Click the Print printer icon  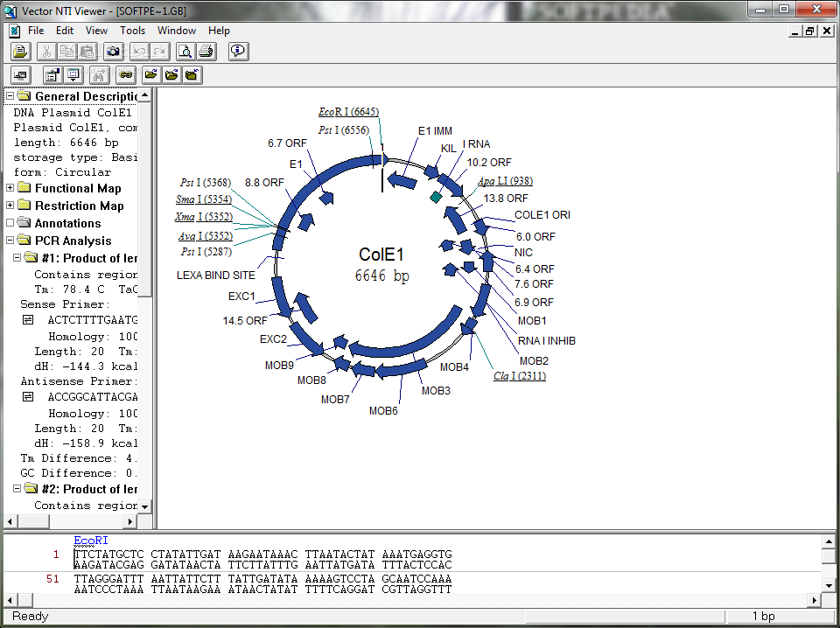(x=206, y=52)
